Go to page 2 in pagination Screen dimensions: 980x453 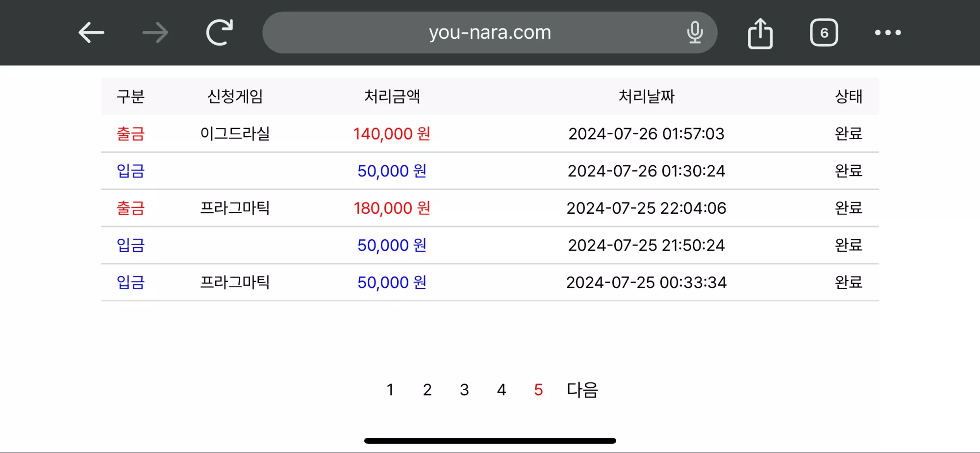pyautogui.click(x=427, y=390)
